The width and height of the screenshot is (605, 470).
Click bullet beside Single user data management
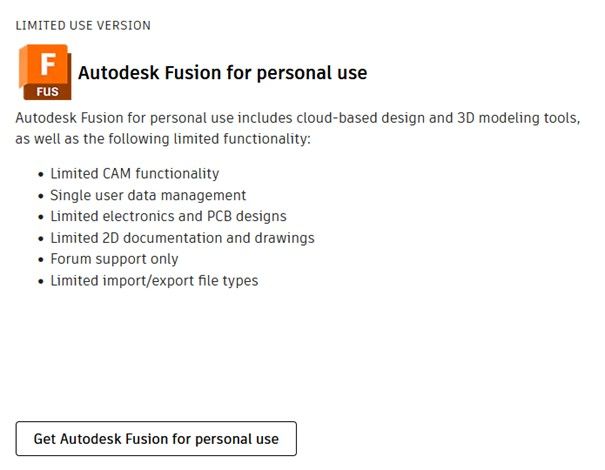pos(39,196)
